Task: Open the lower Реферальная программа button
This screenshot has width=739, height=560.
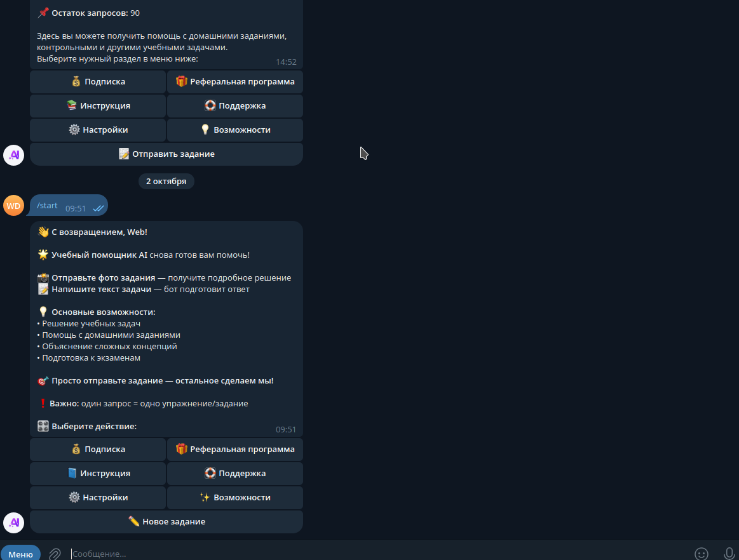Action: click(235, 450)
